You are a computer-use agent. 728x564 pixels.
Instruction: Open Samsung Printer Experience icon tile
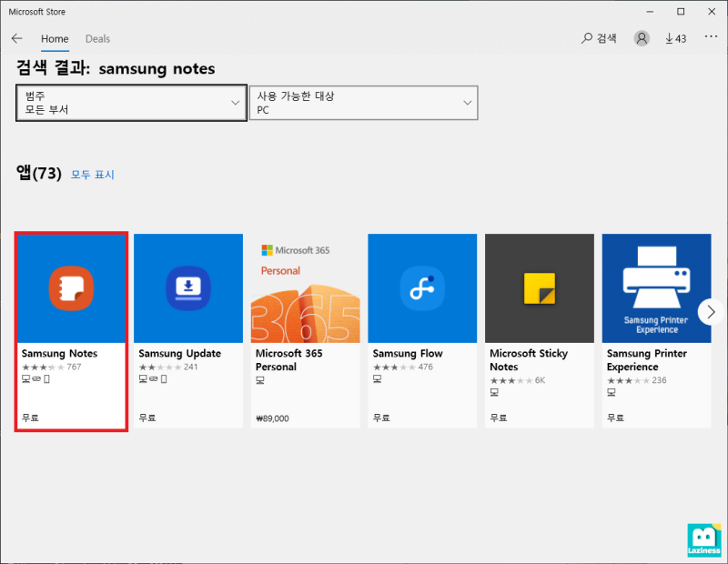click(x=656, y=288)
